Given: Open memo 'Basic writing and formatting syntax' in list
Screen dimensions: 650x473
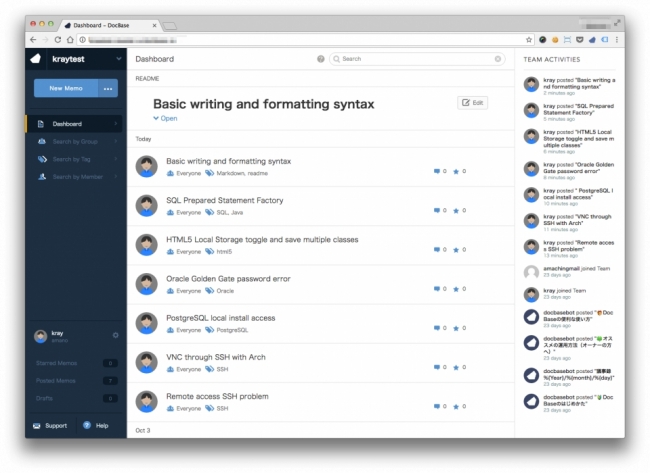Looking at the screenshot, I should click(x=228, y=161).
